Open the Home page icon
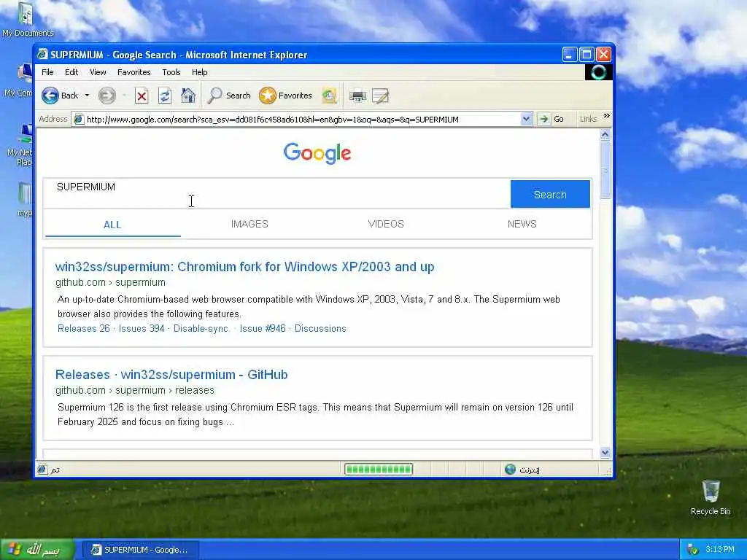 (x=188, y=96)
